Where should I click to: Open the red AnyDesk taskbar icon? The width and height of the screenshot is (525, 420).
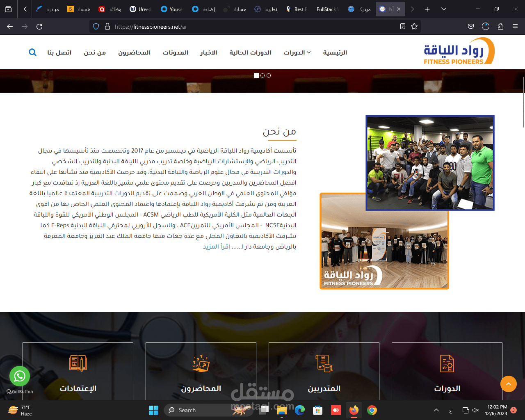[336, 410]
